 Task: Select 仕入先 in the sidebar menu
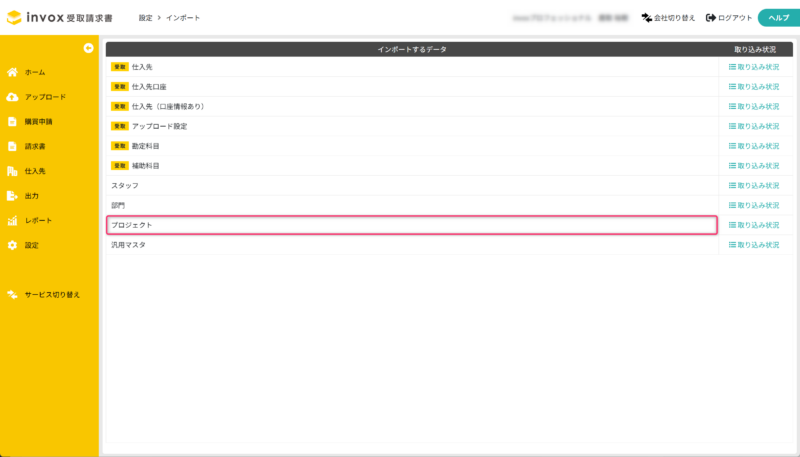[35, 171]
